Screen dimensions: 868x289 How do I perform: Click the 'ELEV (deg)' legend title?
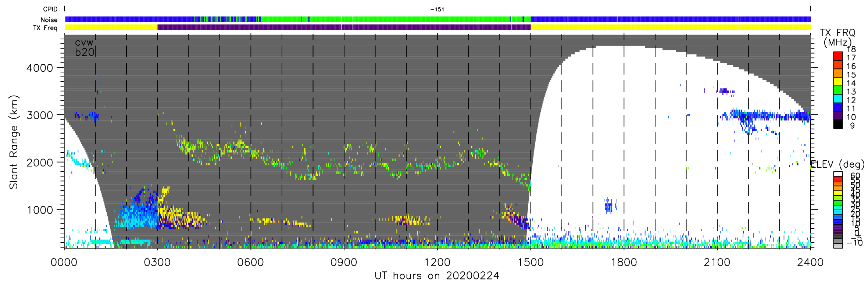[837, 164]
